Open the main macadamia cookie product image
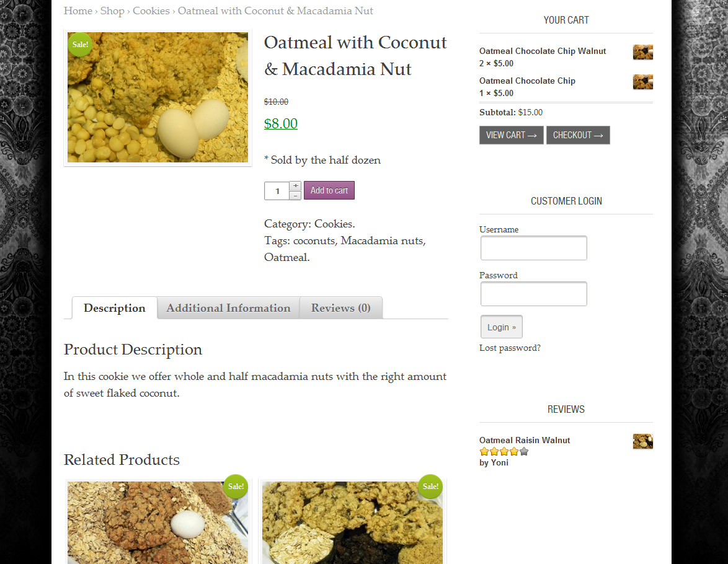This screenshot has height=564, width=728. (158, 97)
